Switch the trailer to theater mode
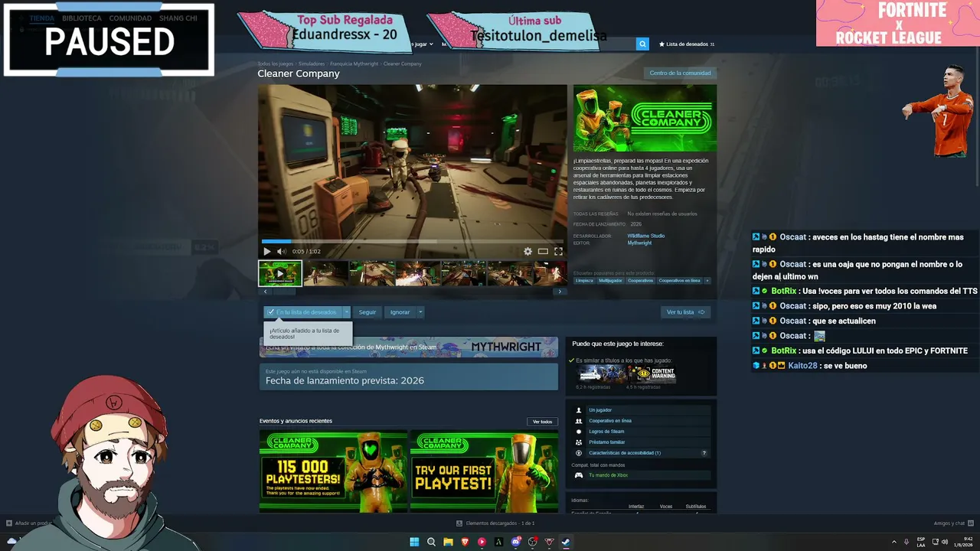980x551 pixels. pyautogui.click(x=543, y=251)
